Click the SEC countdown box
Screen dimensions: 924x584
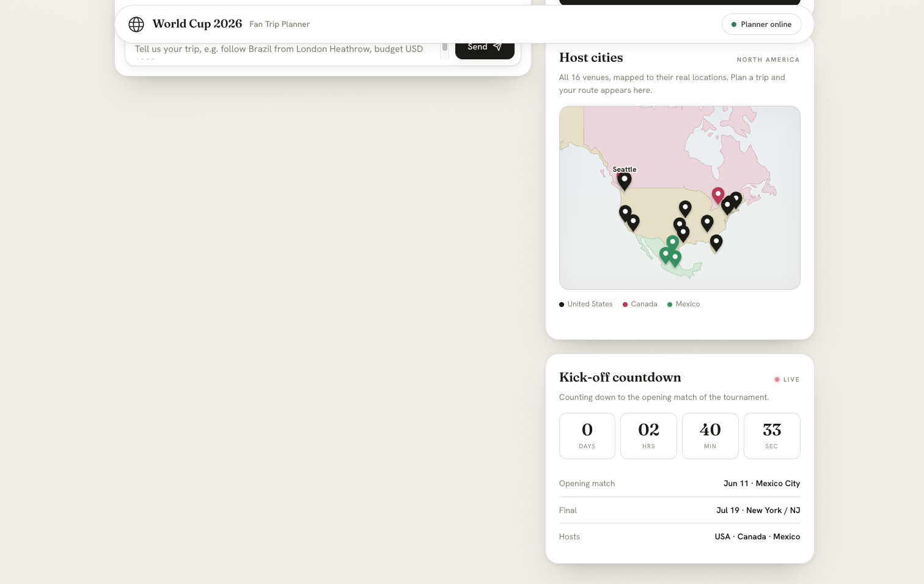pos(772,436)
